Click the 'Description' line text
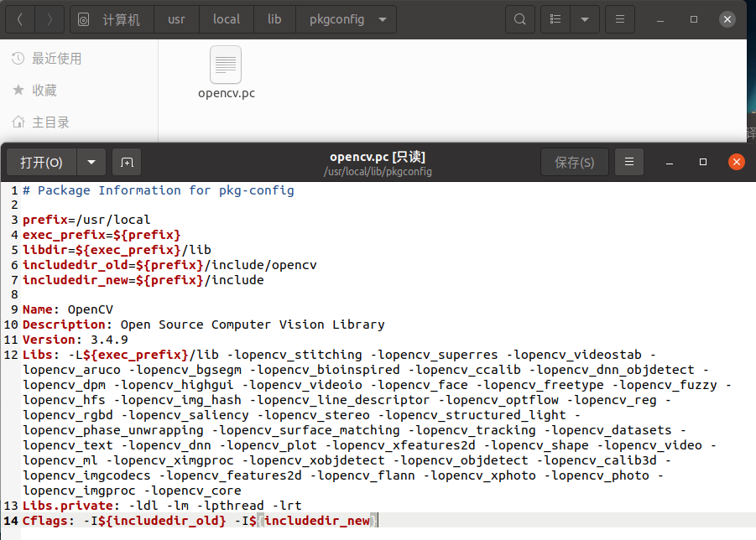The image size is (756, 540). [x=203, y=325]
